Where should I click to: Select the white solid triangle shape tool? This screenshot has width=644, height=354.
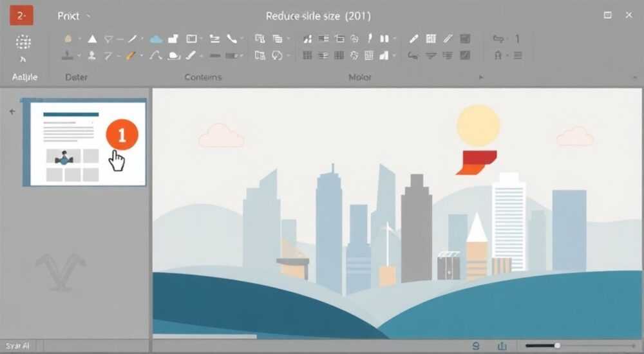[92, 39]
